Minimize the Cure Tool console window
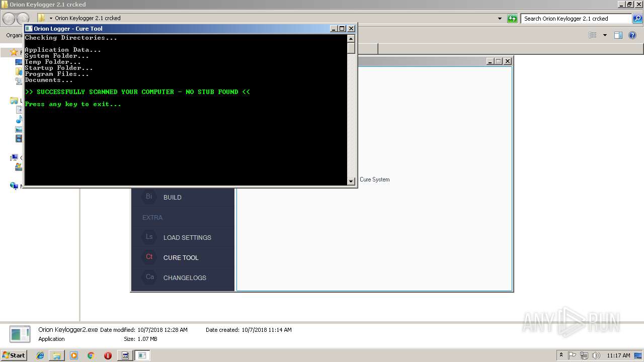644x362 pixels. (334, 29)
